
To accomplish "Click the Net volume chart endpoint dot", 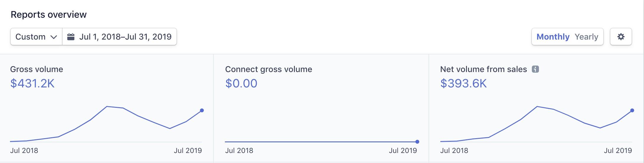I will tap(632, 110).
